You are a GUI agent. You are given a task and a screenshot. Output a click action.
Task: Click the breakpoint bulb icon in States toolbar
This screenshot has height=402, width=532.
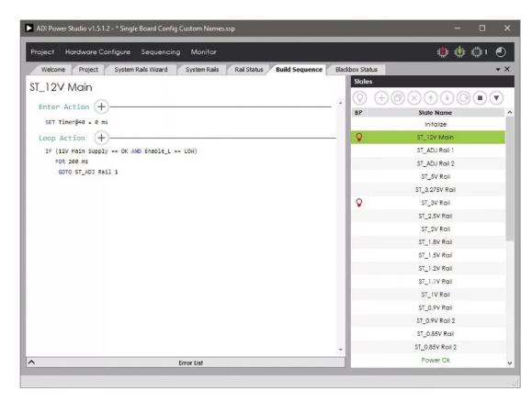click(360, 98)
